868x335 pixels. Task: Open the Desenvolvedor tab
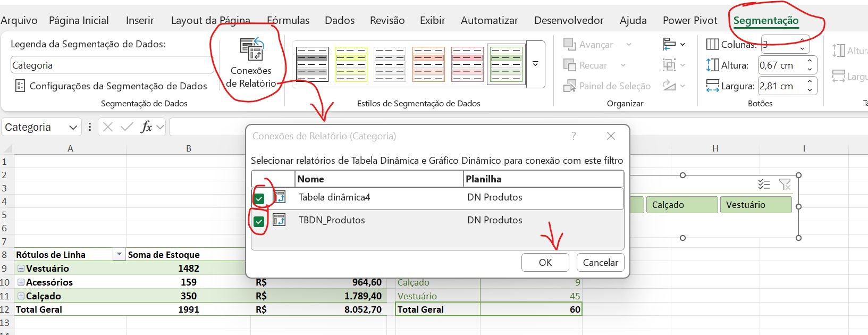tap(569, 20)
